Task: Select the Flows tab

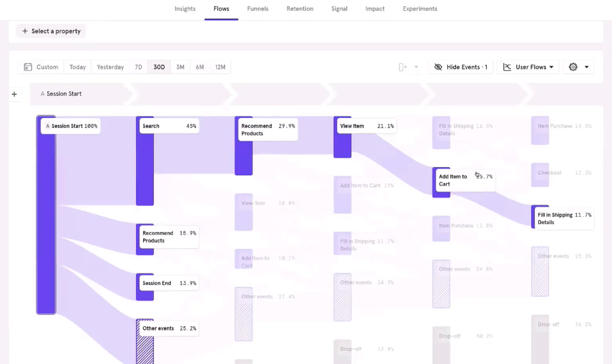Action: pos(222,8)
